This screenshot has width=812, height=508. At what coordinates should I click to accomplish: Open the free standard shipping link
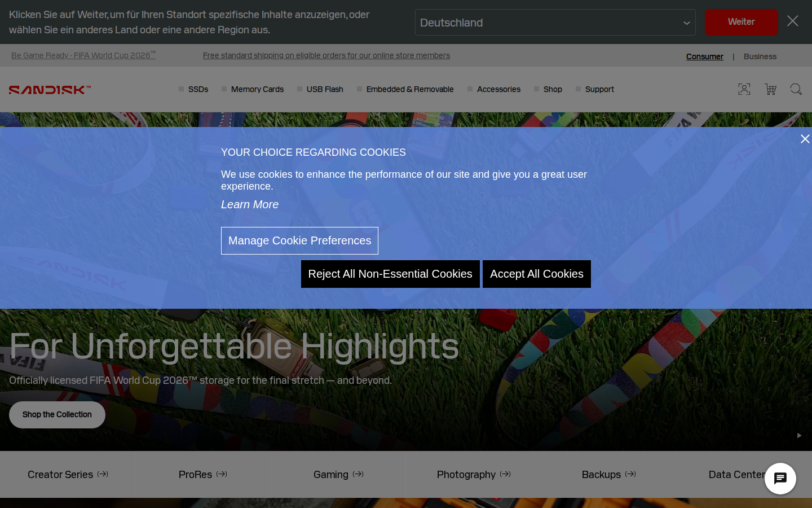pos(326,55)
